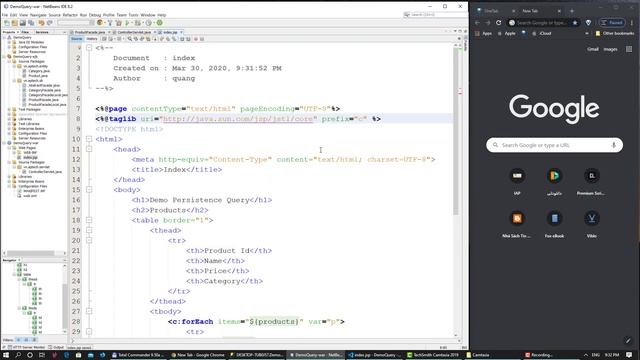Select Category.java in the Projects tree
This screenshot has width=640, height=360.
39,71
